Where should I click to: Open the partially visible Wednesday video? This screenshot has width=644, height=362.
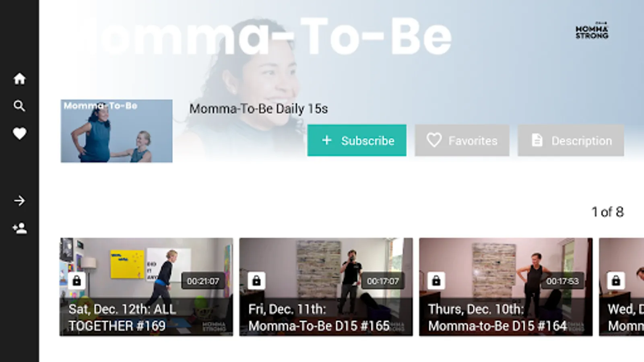[x=621, y=287]
